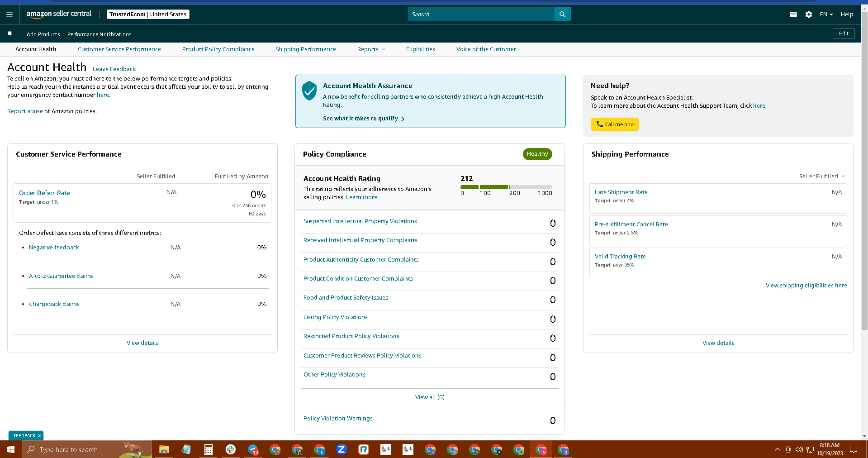The height and width of the screenshot is (458, 868).
Task: Click the Leave Feedback link
Action: click(114, 69)
